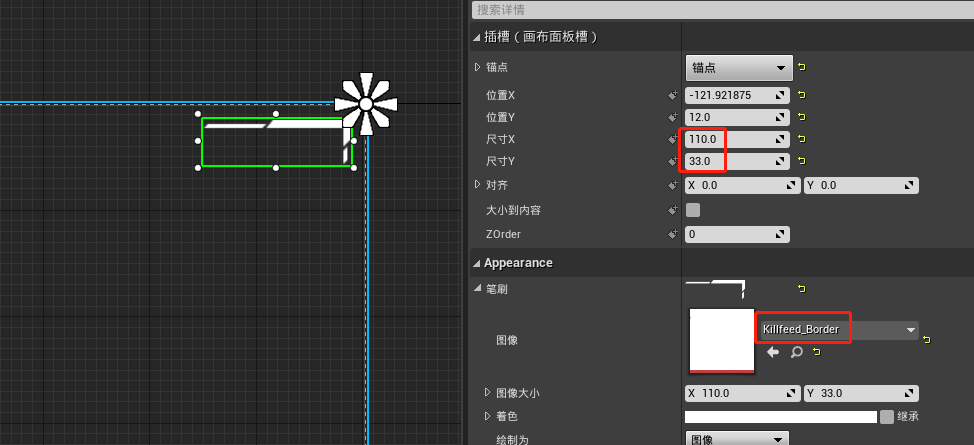The image size is (974, 445).
Task: Click bind icon for 位置Y
Action: click(672, 117)
